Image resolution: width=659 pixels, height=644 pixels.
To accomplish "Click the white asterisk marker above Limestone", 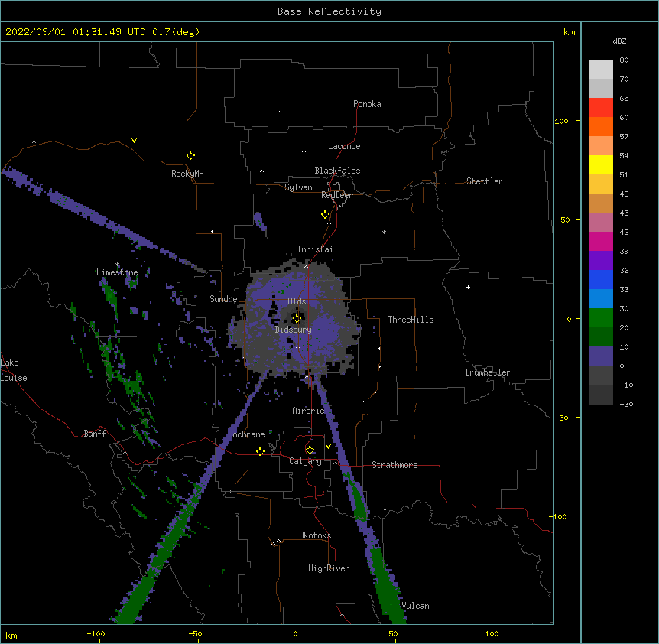I will [117, 265].
